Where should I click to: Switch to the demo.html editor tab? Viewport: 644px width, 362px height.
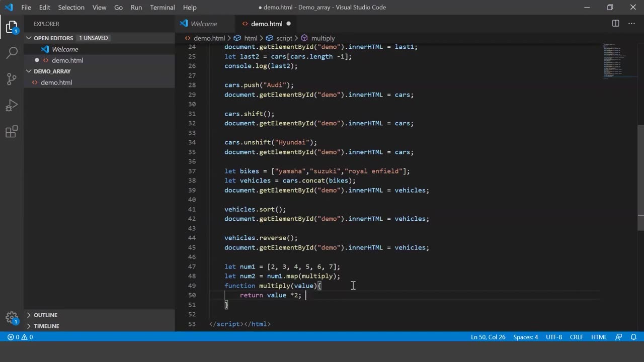click(x=266, y=24)
